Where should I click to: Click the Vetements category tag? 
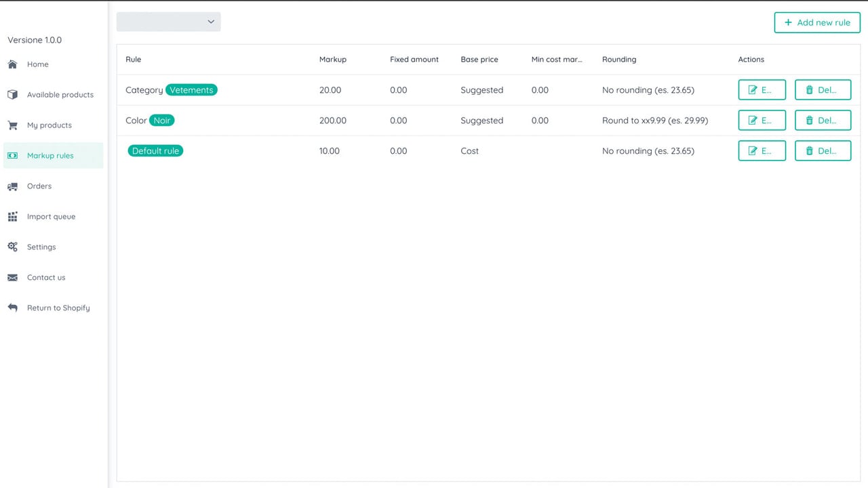click(x=191, y=90)
